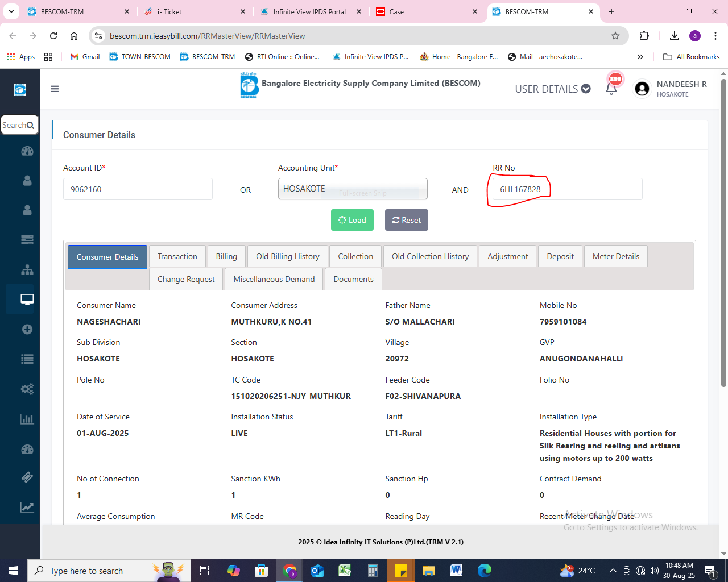Viewport: 728px width, 582px height.
Task: Switch to the Adjustment tab
Action: tap(508, 256)
